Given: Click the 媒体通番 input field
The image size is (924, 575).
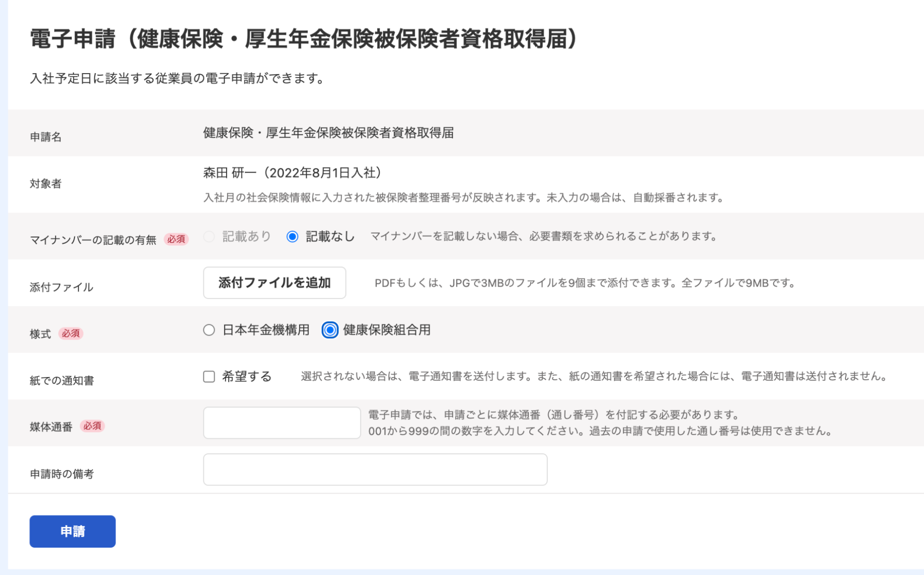Looking at the screenshot, I should tap(281, 422).
